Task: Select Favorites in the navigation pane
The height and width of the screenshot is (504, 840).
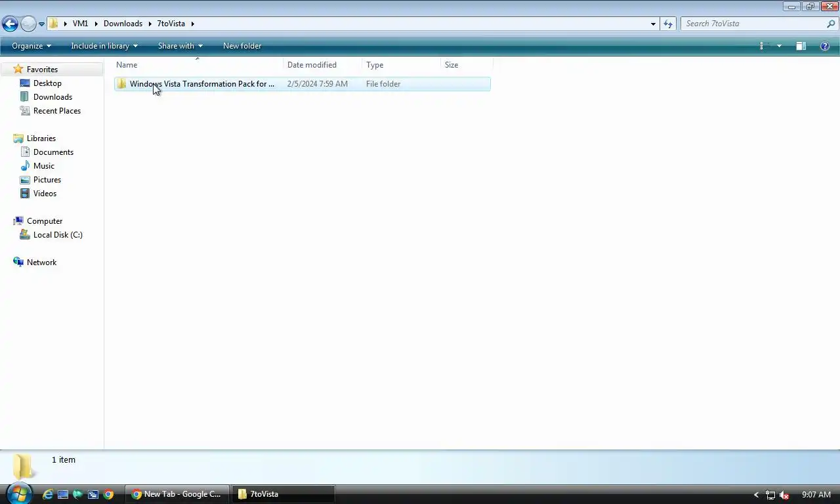Action: point(42,70)
